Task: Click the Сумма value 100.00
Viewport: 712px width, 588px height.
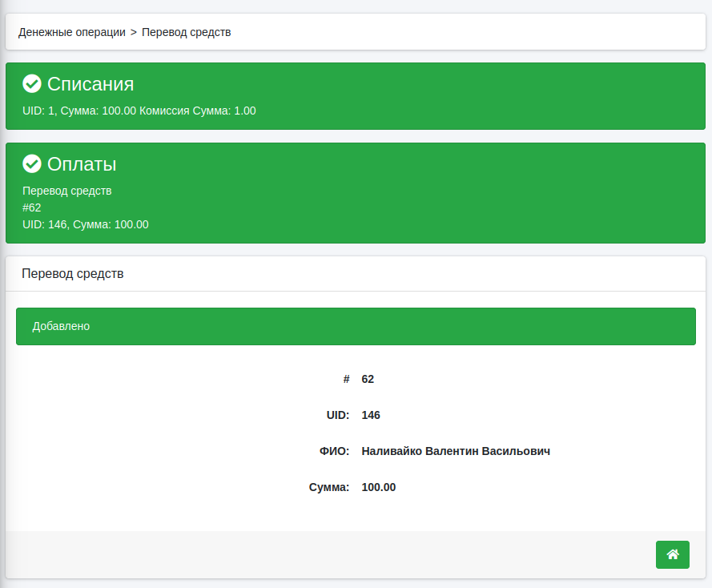Action: coord(378,487)
